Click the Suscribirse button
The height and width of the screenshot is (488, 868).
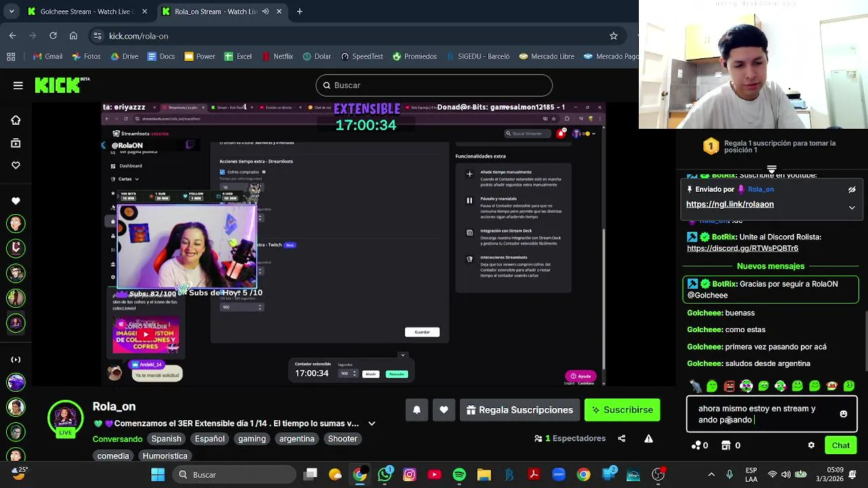point(622,410)
